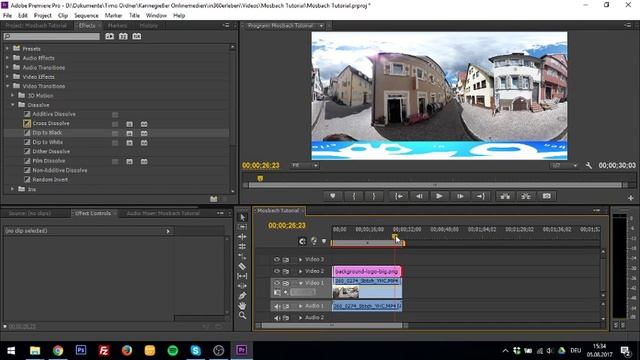The image size is (640, 360).
Task: Collapse the Video Transitions folder
Action: coord(7,86)
